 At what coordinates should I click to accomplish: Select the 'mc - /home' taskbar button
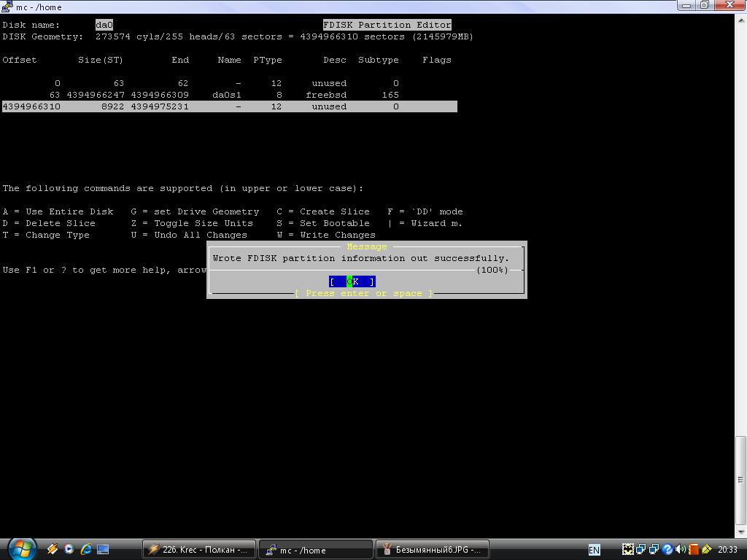[315, 549]
